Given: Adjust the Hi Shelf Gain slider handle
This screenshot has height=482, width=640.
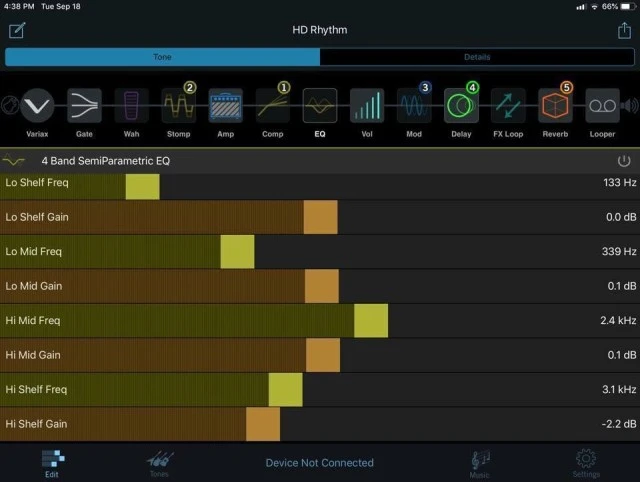Looking at the screenshot, I should [x=263, y=424].
